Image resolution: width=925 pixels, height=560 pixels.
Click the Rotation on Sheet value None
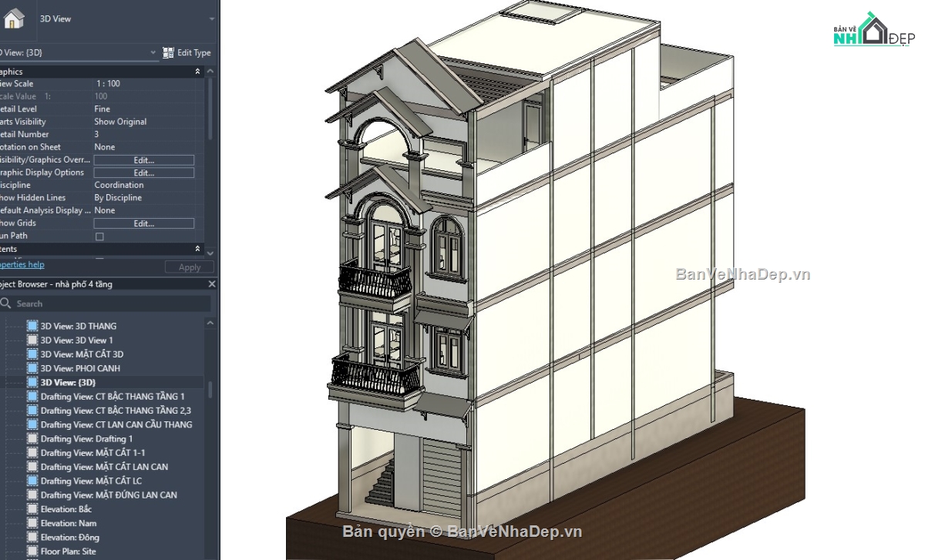[x=104, y=147]
